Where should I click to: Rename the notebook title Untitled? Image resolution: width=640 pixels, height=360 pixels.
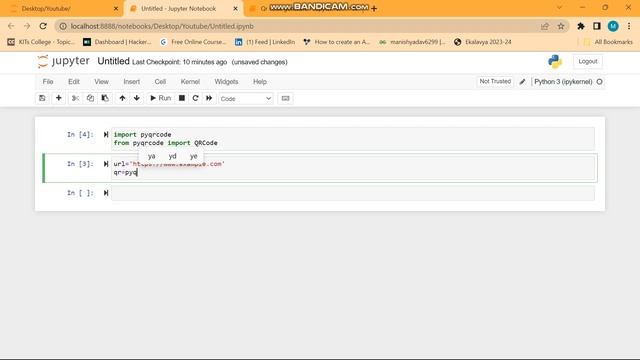113,61
